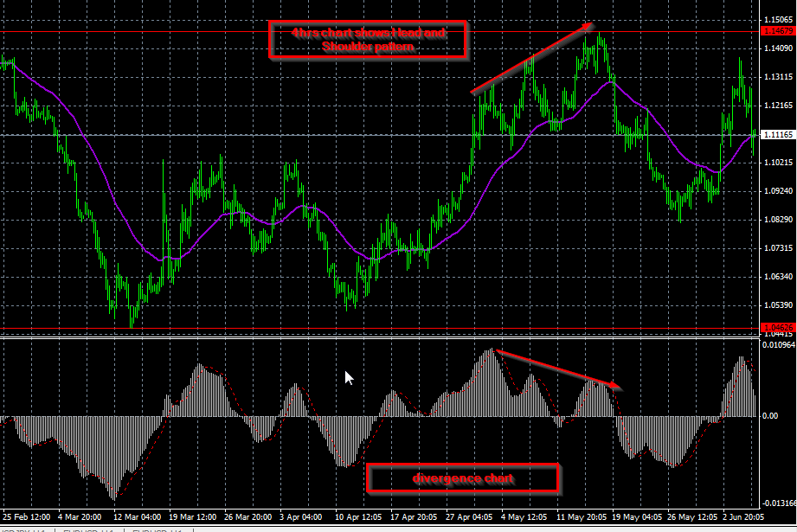Image resolution: width=797 pixels, height=532 pixels.
Task: Click the 10 Apr 12:05 time label
Action: pos(358,517)
